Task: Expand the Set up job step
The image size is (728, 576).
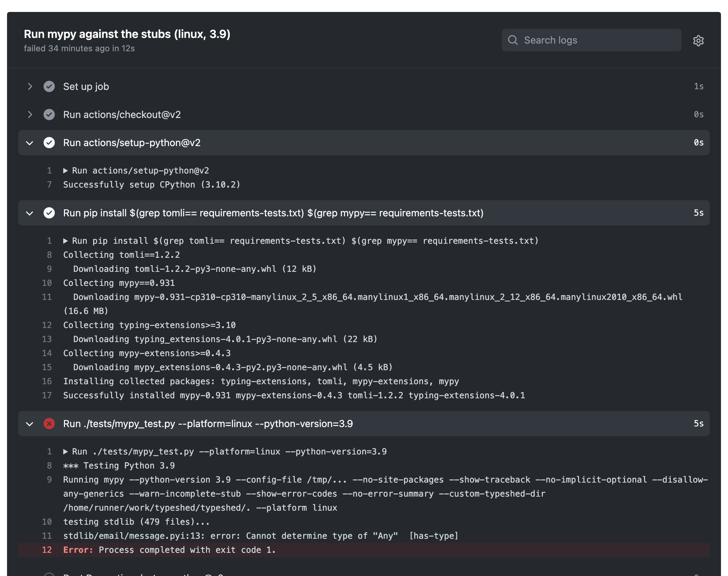Action: point(30,86)
